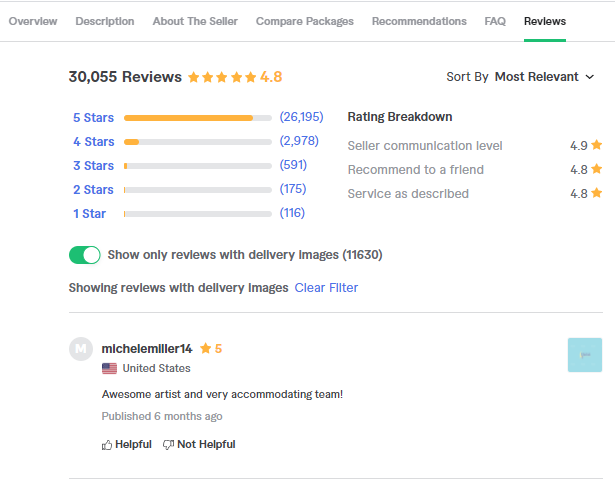Click the thumbs-up Helpful icon

click(107, 445)
